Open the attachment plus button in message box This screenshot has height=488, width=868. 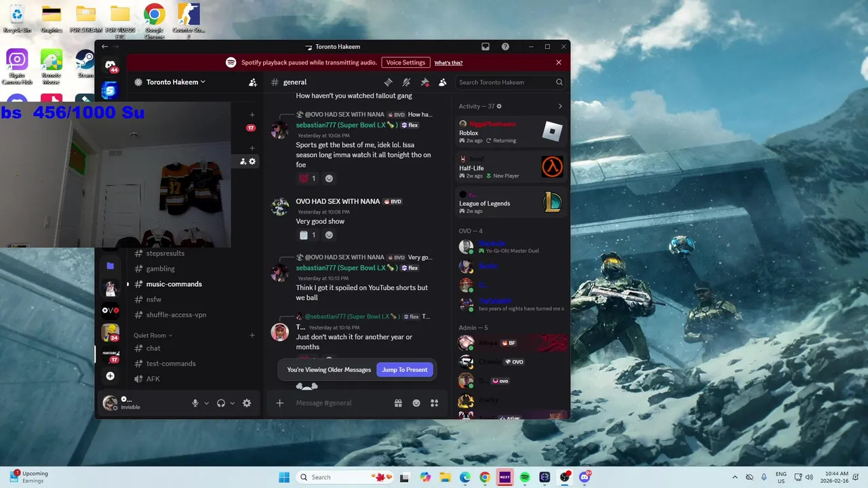click(279, 403)
